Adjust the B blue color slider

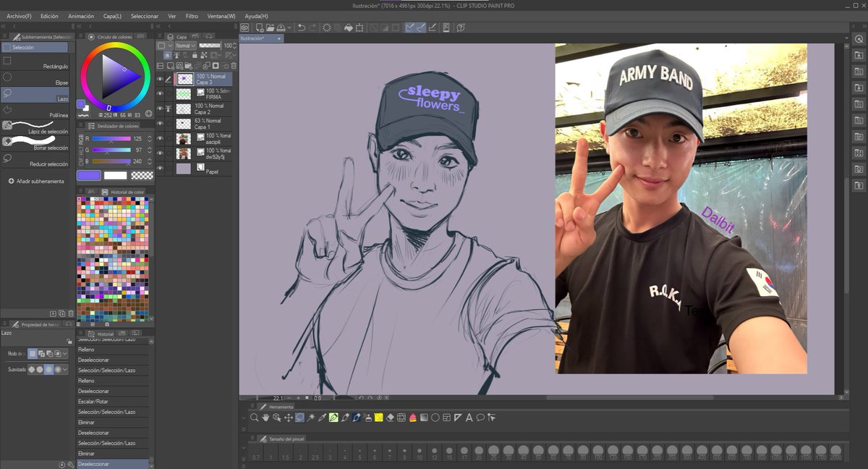(x=110, y=161)
